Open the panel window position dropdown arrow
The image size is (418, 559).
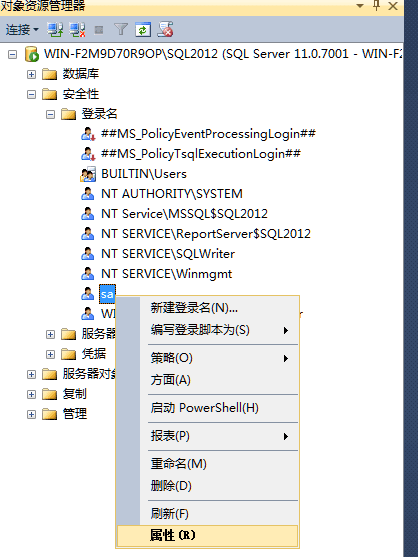pyautogui.click(x=360, y=6)
